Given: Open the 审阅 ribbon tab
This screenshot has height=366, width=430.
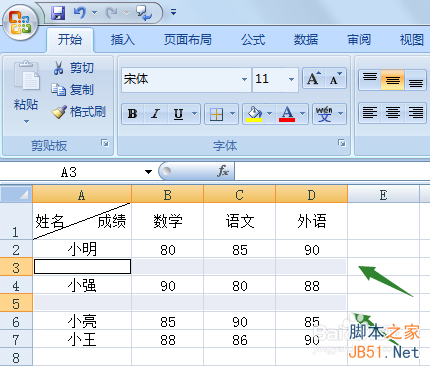Looking at the screenshot, I should [359, 40].
